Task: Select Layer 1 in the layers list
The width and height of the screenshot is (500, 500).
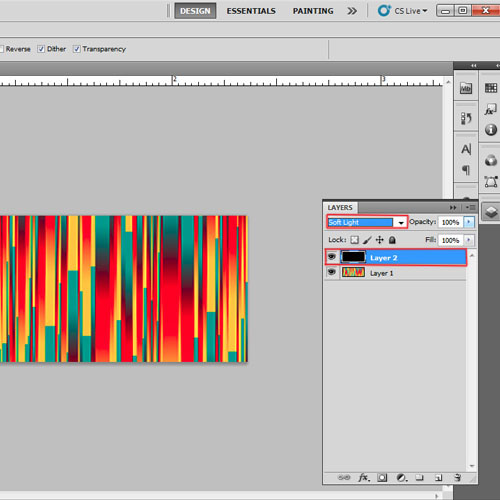Action: (396, 273)
